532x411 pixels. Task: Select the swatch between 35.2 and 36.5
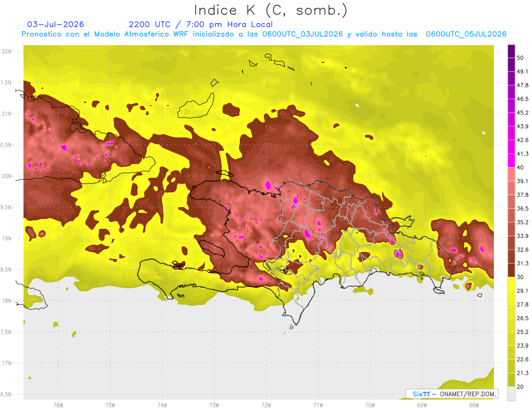point(511,215)
